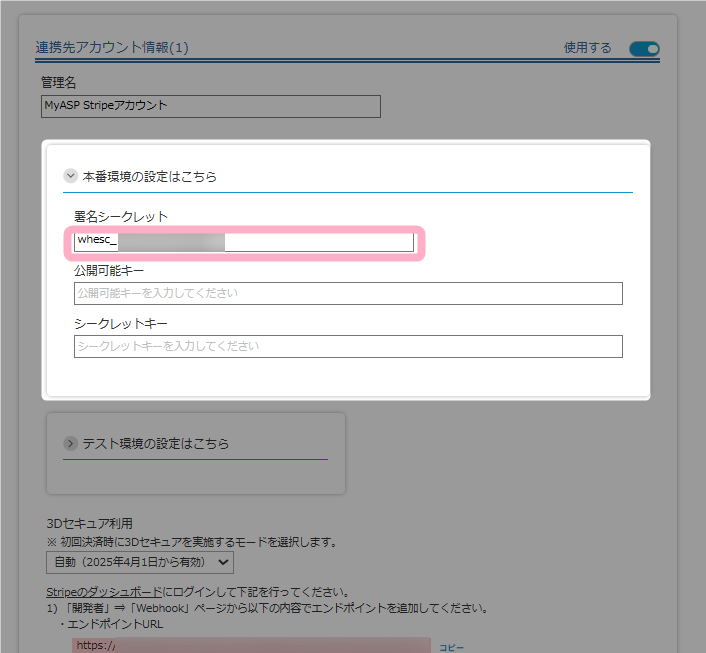Click the テスト環境の設定はこちら section title
The width and height of the screenshot is (706, 653).
coord(155,443)
